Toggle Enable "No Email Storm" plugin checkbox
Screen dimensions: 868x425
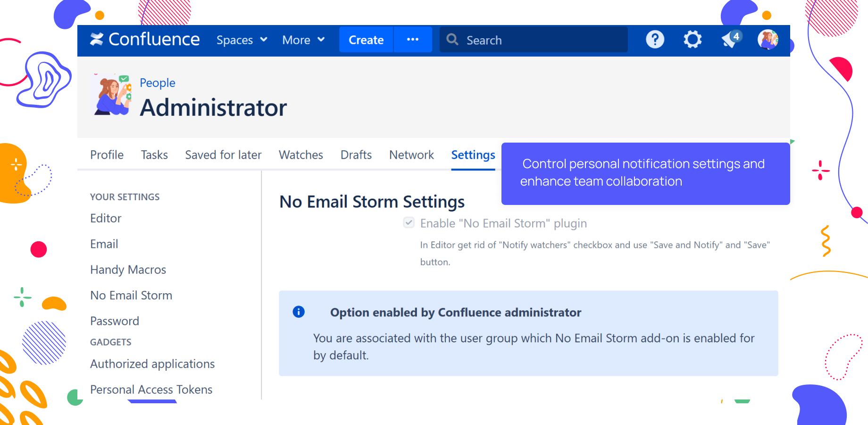(x=409, y=222)
